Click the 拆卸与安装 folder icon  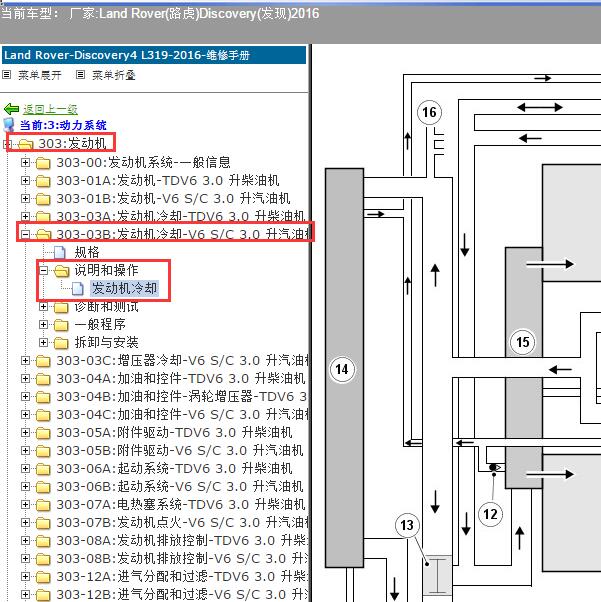[61, 343]
